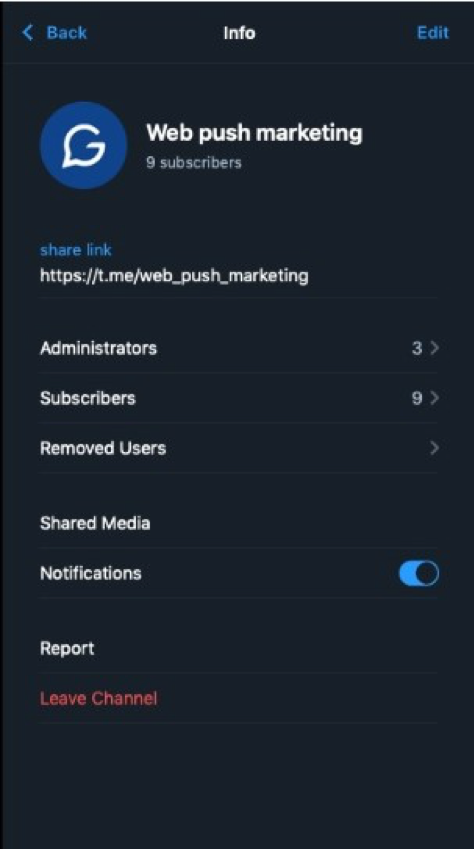The width and height of the screenshot is (474, 849).
Task: Expand Administrators list via chevron
Action: (434, 348)
